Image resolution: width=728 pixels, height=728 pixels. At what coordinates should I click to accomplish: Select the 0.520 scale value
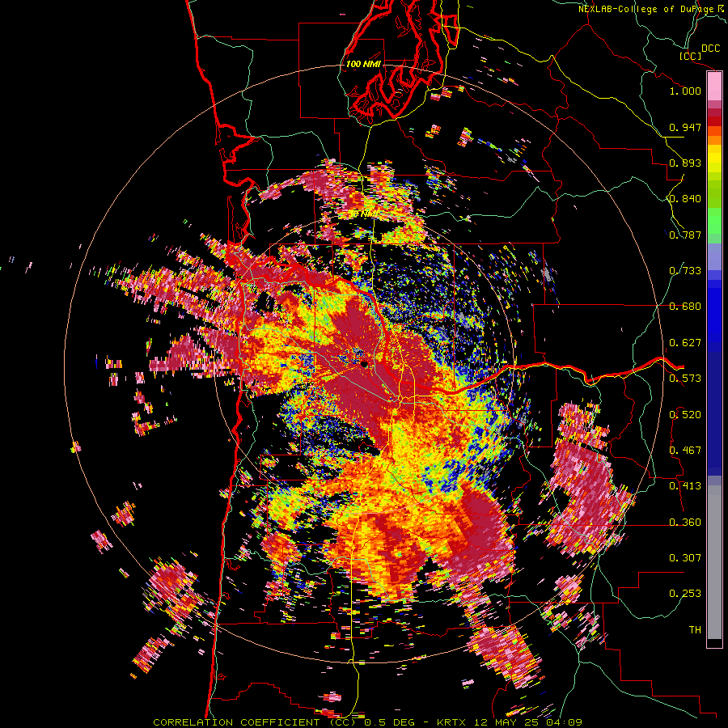click(x=685, y=415)
